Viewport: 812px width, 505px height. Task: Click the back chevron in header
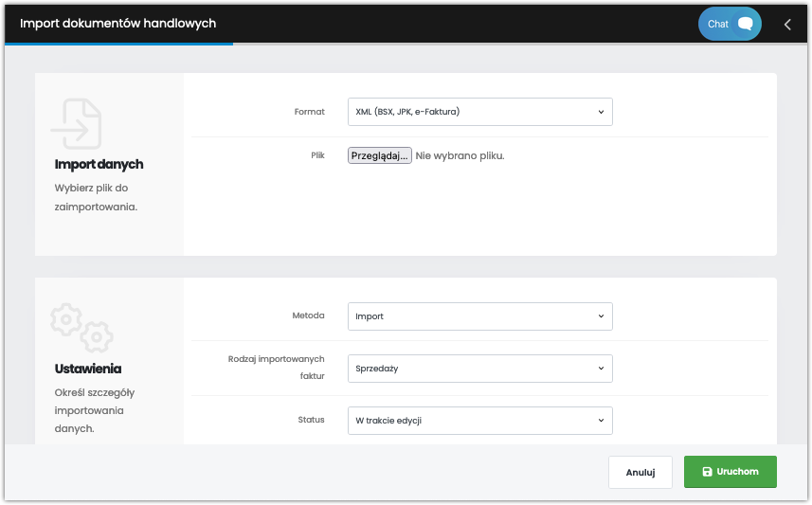787,25
